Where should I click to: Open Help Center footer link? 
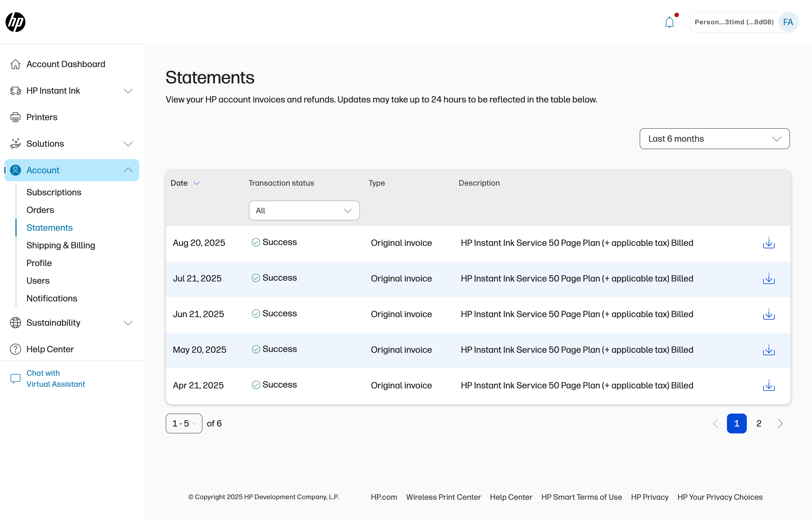point(511,497)
